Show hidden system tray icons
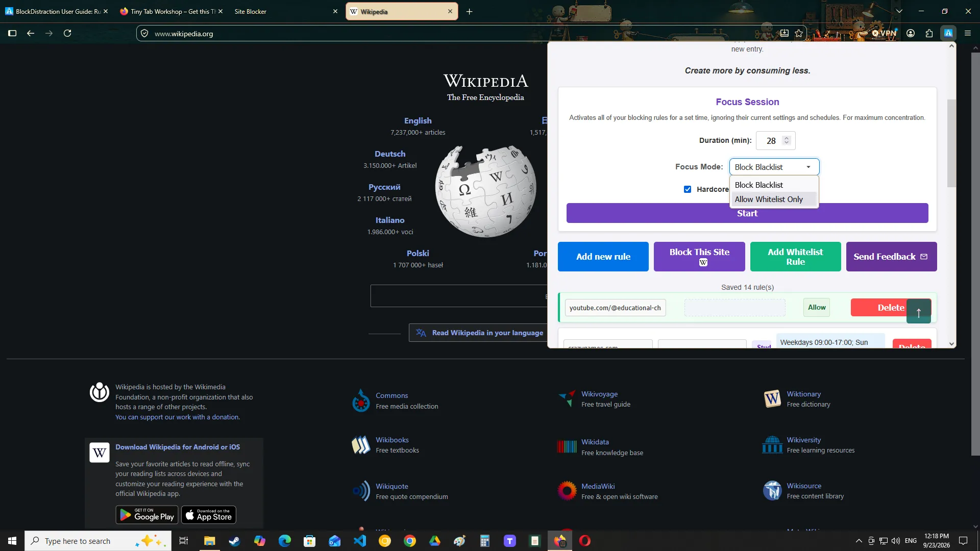 pyautogui.click(x=859, y=541)
